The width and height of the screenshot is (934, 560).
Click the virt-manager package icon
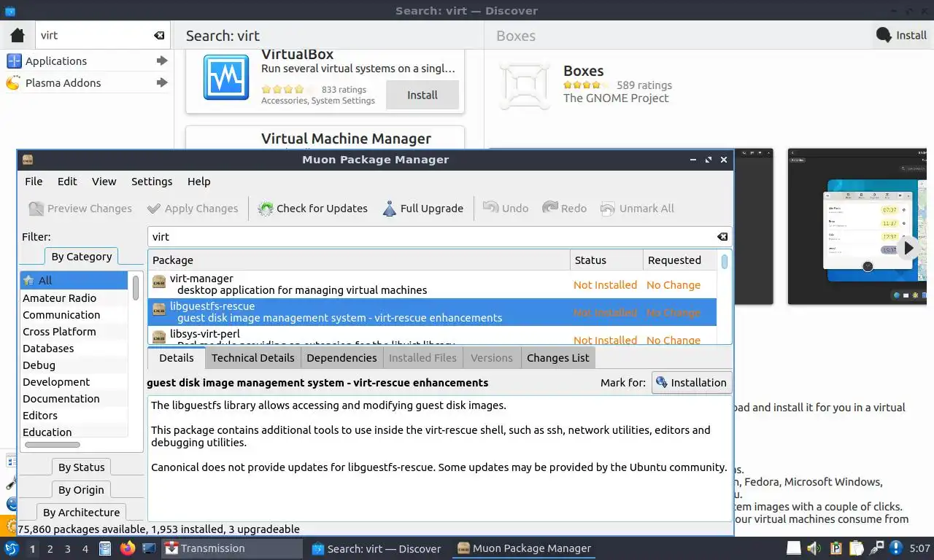(159, 283)
